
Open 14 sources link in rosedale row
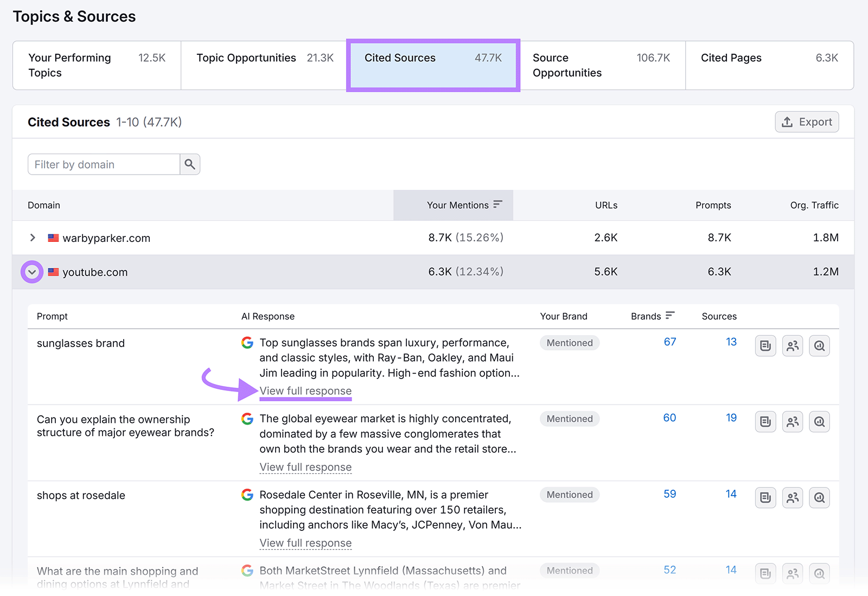tap(731, 494)
